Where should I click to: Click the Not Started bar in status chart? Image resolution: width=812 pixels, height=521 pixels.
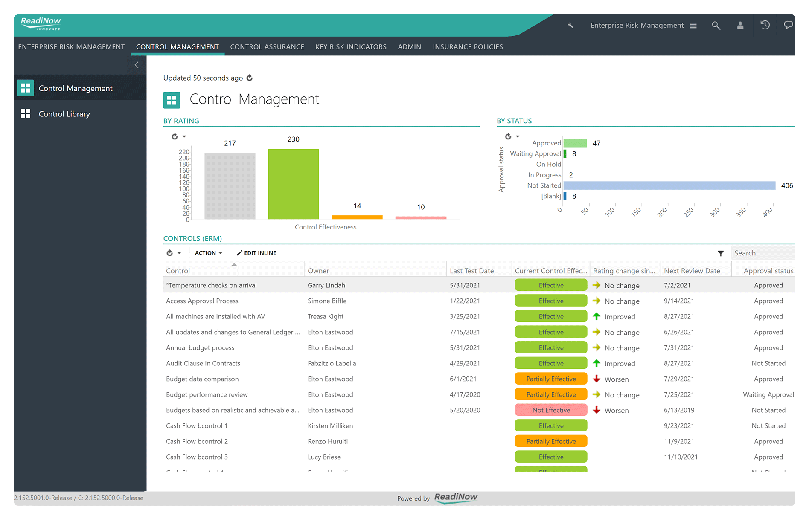click(669, 185)
